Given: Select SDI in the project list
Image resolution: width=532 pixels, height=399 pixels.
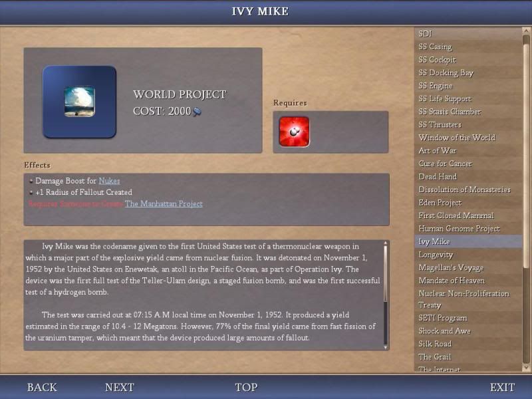Looking at the screenshot, I should [468, 34].
